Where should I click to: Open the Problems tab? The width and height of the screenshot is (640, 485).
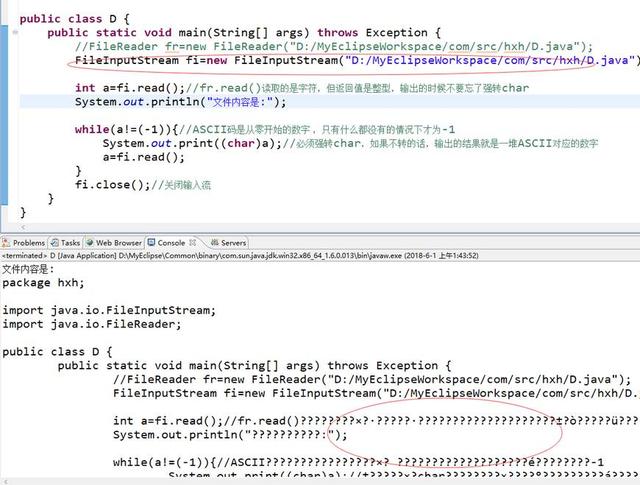point(24,242)
